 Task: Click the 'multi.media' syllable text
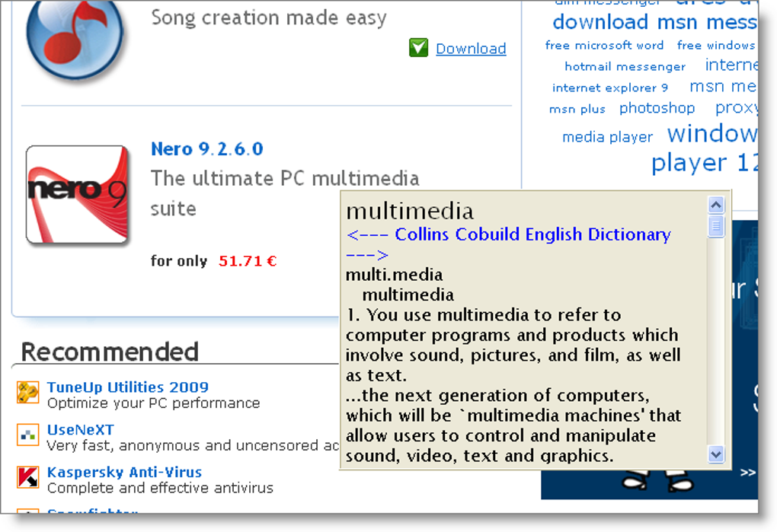pyautogui.click(x=394, y=275)
